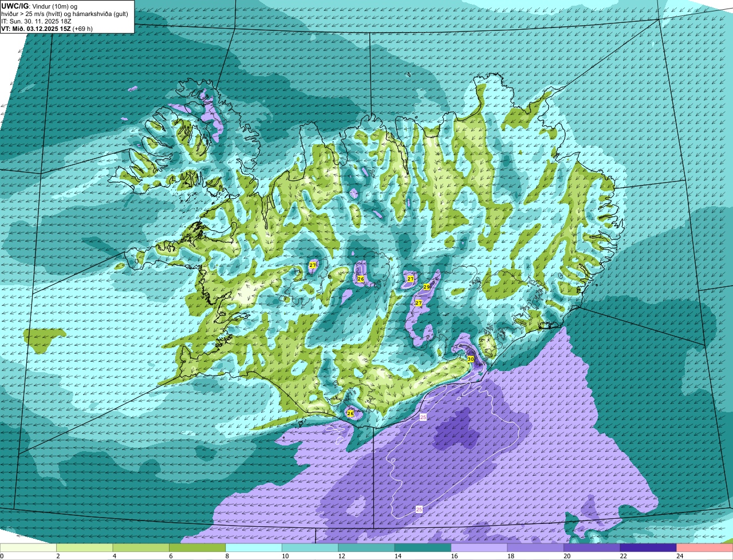
Task: Click the 22–24 m/s dark indigo legend swatch
Action: click(648, 547)
